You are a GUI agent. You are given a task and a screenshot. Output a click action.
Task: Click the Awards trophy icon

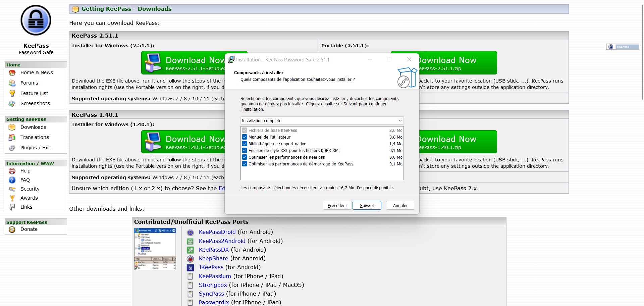(12, 198)
